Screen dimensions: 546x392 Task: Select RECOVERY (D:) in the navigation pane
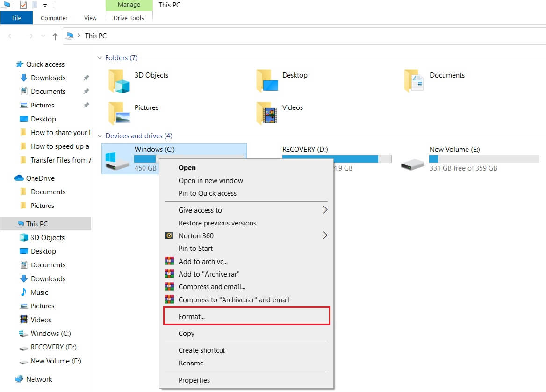coord(48,347)
